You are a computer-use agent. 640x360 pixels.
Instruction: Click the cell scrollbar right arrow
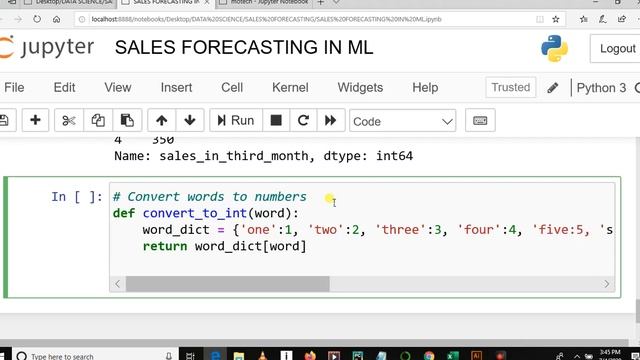coord(607,284)
